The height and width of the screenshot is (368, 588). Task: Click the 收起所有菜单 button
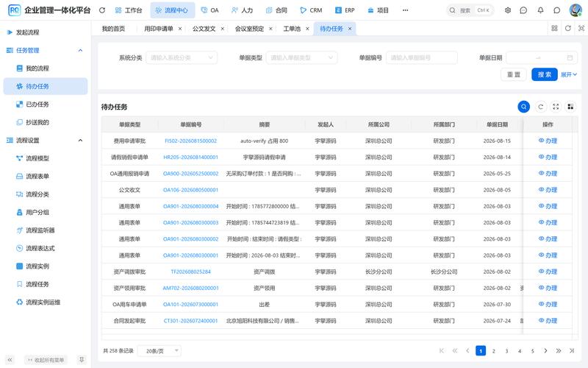coord(46,360)
